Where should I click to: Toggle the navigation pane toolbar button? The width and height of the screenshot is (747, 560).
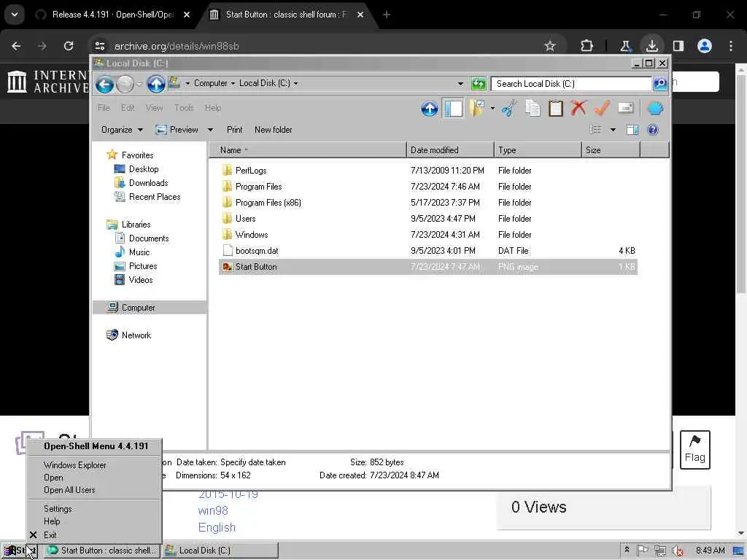453,109
